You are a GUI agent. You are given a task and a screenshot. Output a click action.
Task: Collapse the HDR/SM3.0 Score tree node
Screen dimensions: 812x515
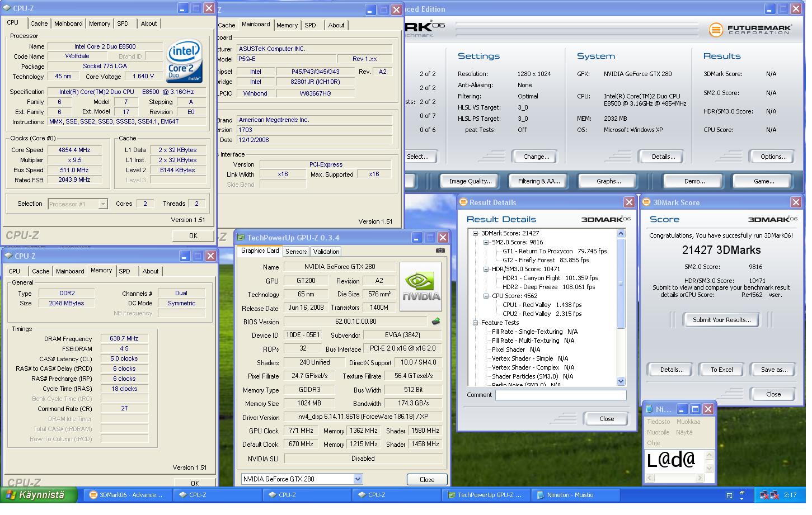click(x=486, y=269)
